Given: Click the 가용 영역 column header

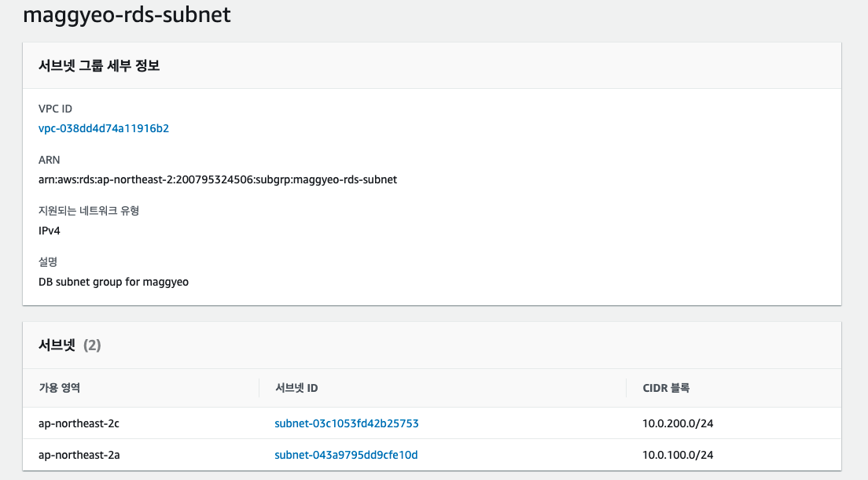Looking at the screenshot, I should (x=60, y=388).
